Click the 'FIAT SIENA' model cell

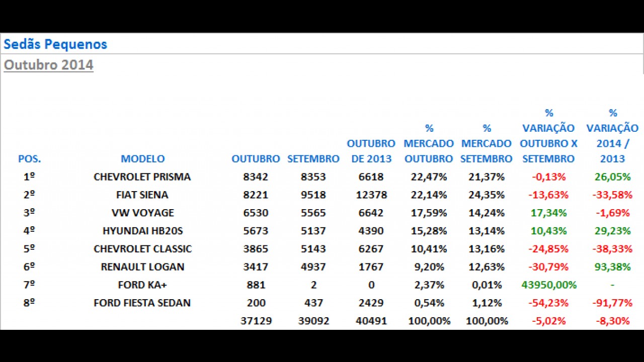tap(142, 195)
